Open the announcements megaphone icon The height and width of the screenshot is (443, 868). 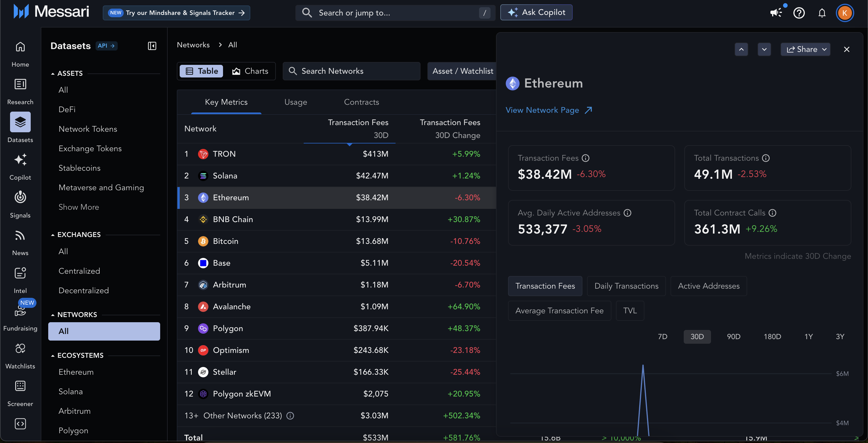(x=776, y=13)
